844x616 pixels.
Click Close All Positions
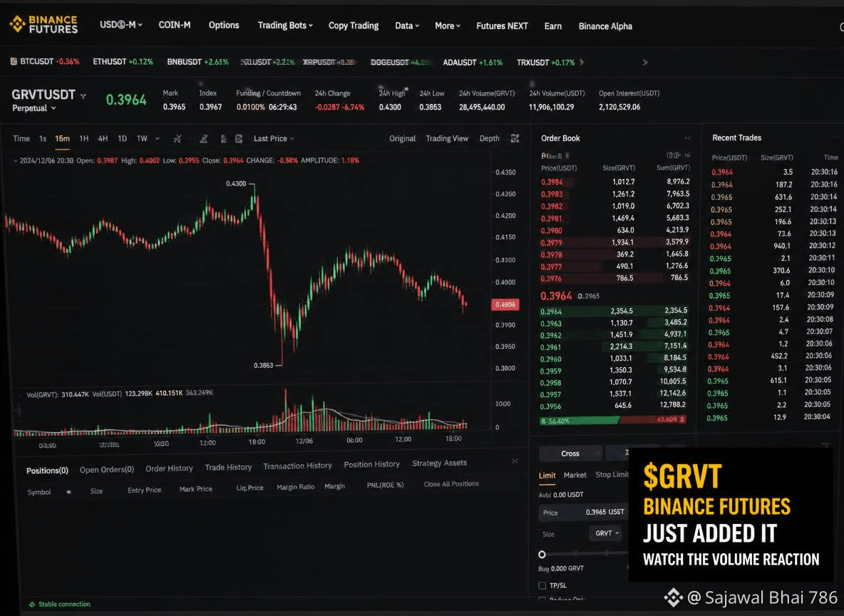[451, 483]
